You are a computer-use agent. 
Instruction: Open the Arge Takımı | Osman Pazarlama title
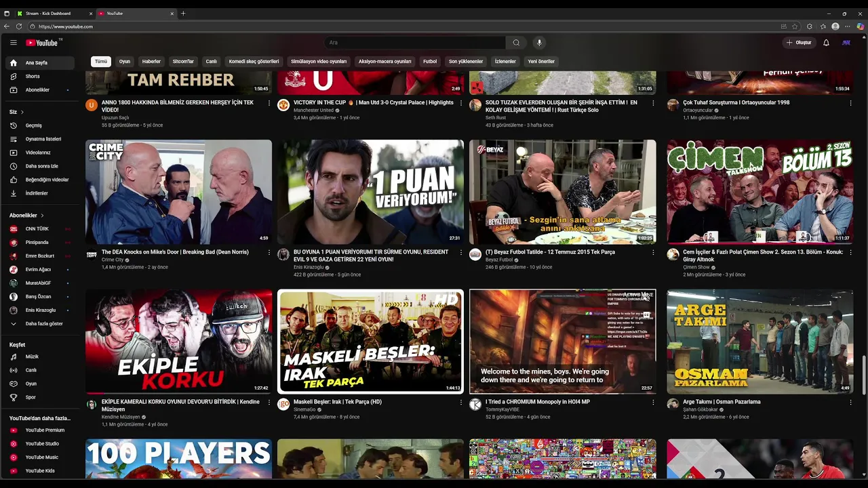pos(722,402)
